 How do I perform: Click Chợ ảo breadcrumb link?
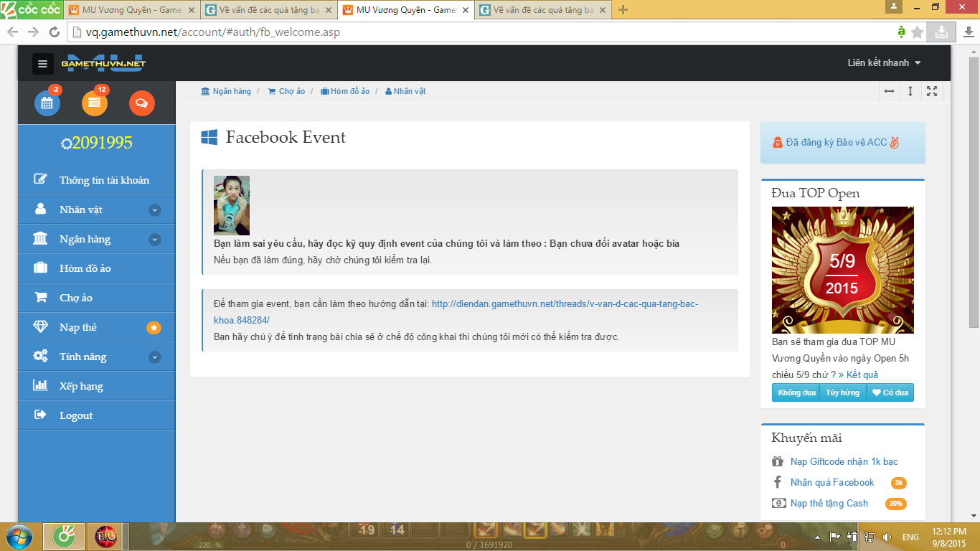coord(286,91)
